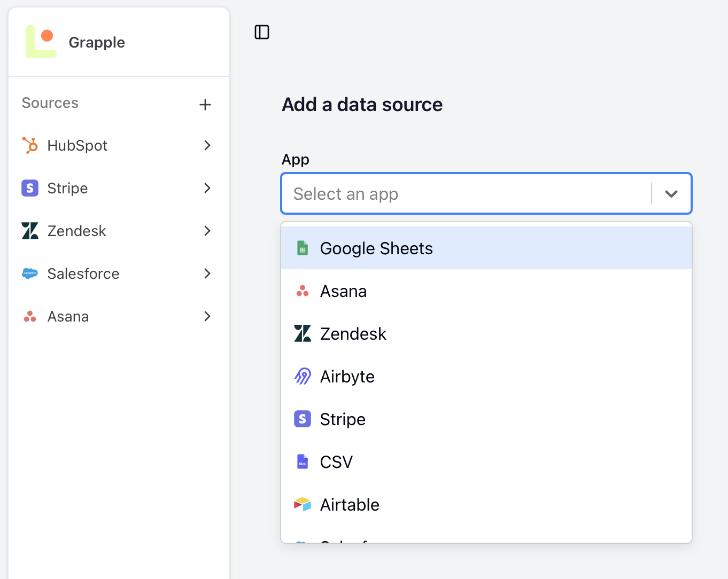The height and width of the screenshot is (579, 728).
Task: Select the HubSpot icon in sidebar
Action: (30, 145)
